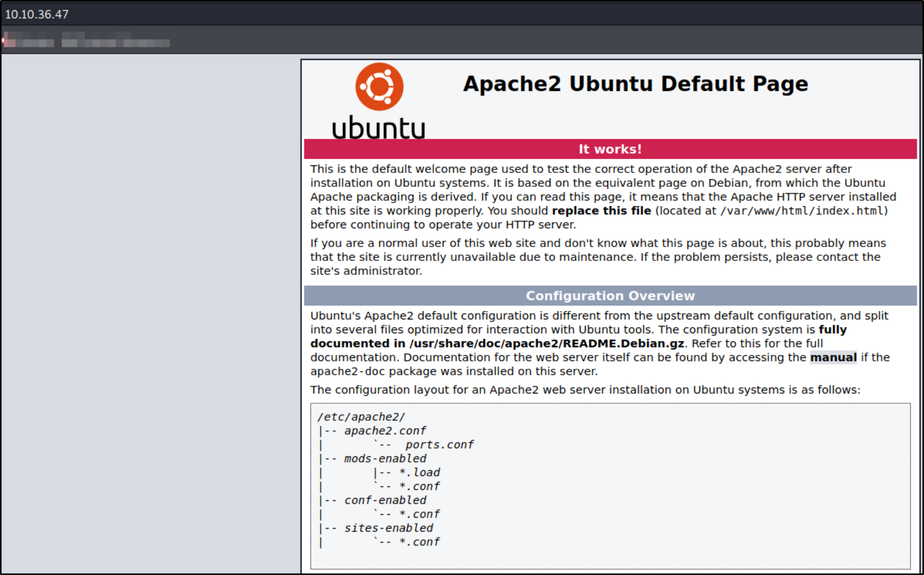Image resolution: width=924 pixels, height=575 pixels.
Task: Click ports.conf in the config tree
Action: 439,445
